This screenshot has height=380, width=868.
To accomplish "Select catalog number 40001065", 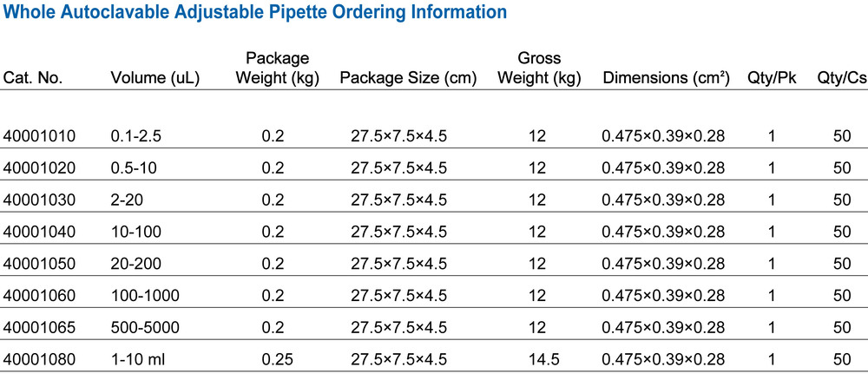I will [39, 328].
